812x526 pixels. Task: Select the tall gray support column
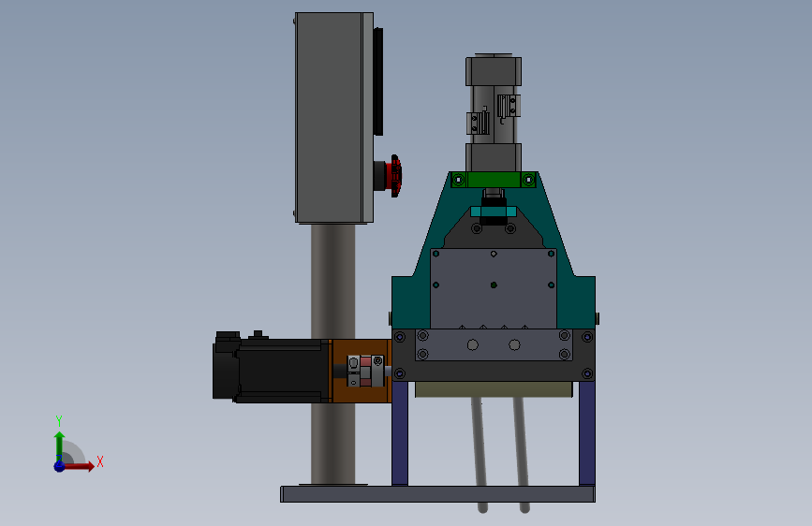pyautogui.click(x=333, y=280)
